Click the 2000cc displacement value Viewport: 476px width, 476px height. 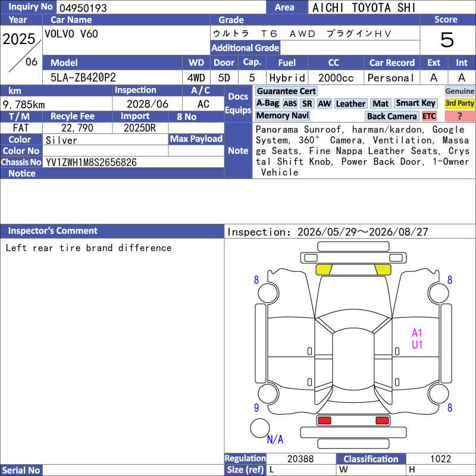point(336,79)
